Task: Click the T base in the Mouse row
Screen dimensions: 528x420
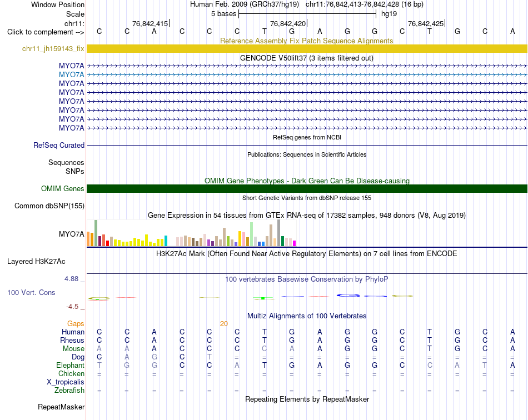Action: [x=429, y=348]
